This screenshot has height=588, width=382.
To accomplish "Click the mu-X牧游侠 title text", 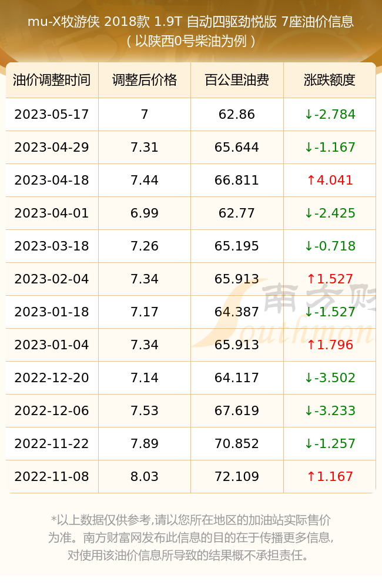I will (x=63, y=22).
